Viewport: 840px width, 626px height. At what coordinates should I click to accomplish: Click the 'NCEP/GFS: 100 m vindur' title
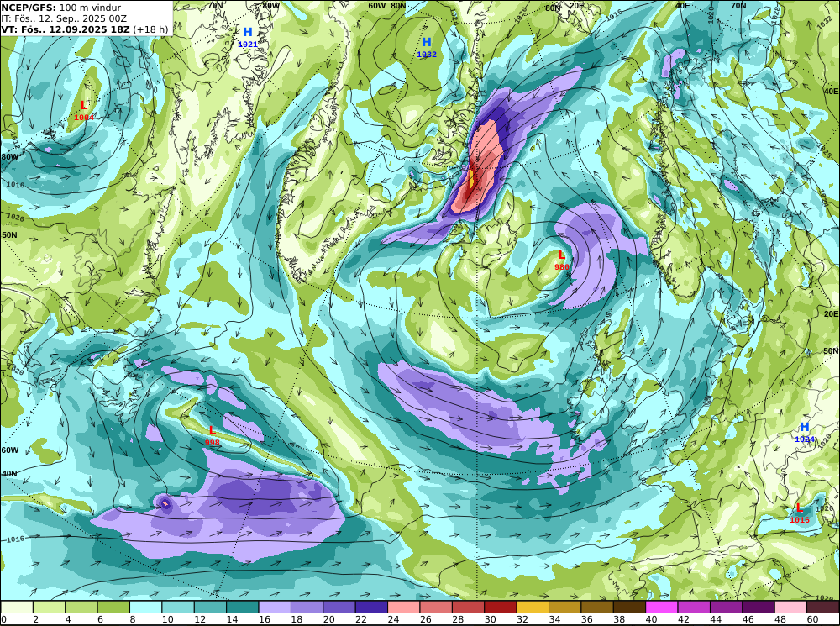(60, 8)
